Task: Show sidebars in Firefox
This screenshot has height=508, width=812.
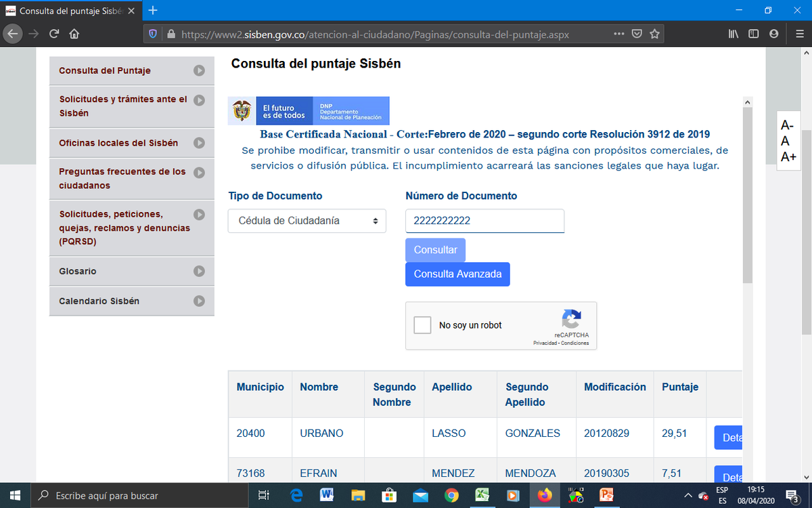Action: tap(753, 34)
